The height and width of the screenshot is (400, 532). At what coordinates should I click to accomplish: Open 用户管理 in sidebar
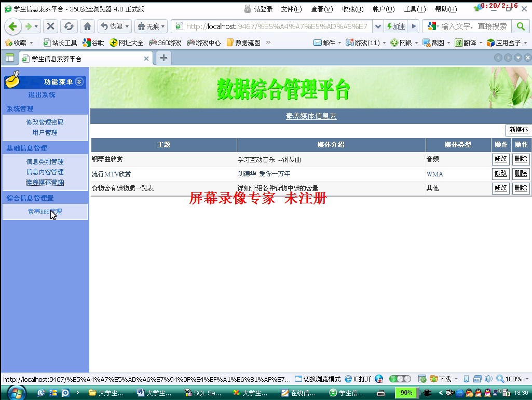coord(45,133)
